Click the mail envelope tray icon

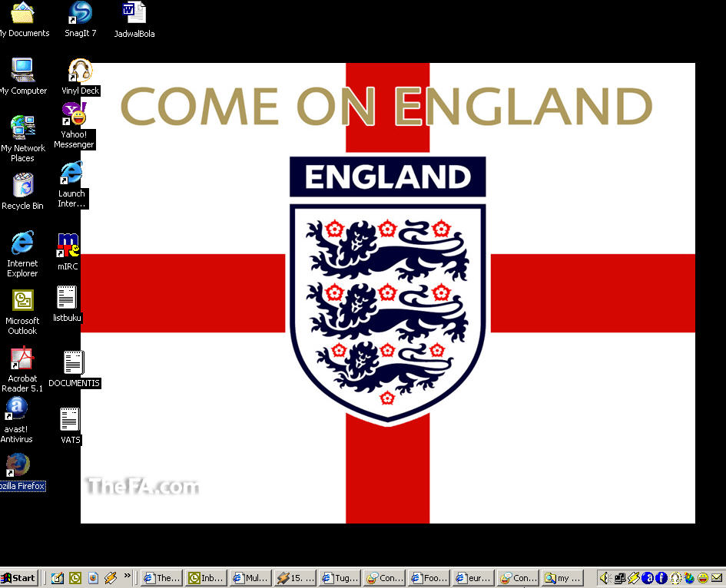pyautogui.click(x=717, y=578)
